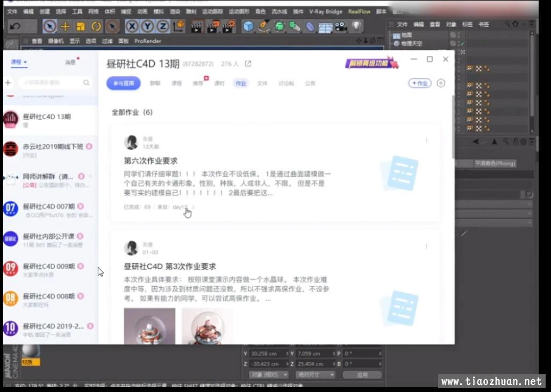Switch to the 文件 tab in group window
The width and height of the screenshot is (551, 392).
pyautogui.click(x=262, y=83)
